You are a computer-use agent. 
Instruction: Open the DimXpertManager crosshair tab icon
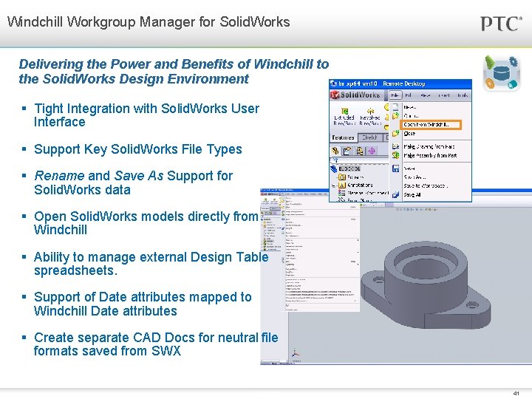[x=372, y=151]
